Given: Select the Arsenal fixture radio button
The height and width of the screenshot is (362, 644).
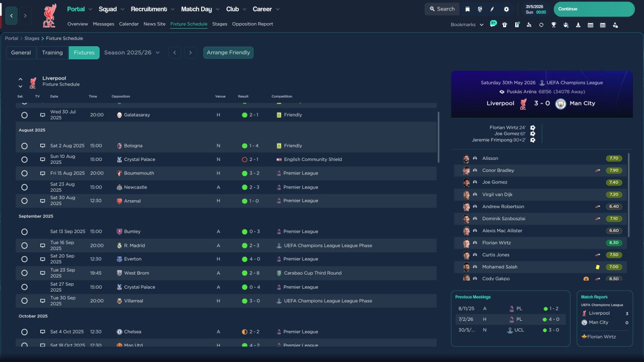Looking at the screenshot, I should tap(24, 201).
